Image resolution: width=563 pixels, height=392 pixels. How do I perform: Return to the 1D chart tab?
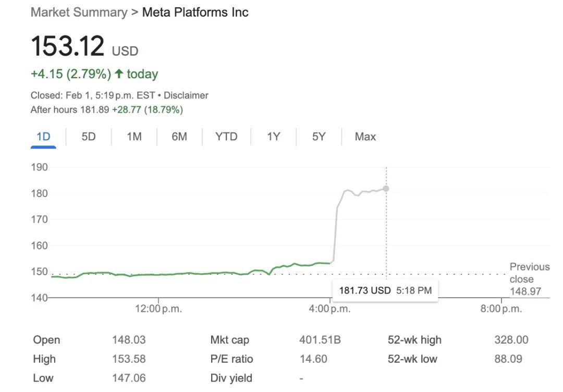(x=43, y=137)
